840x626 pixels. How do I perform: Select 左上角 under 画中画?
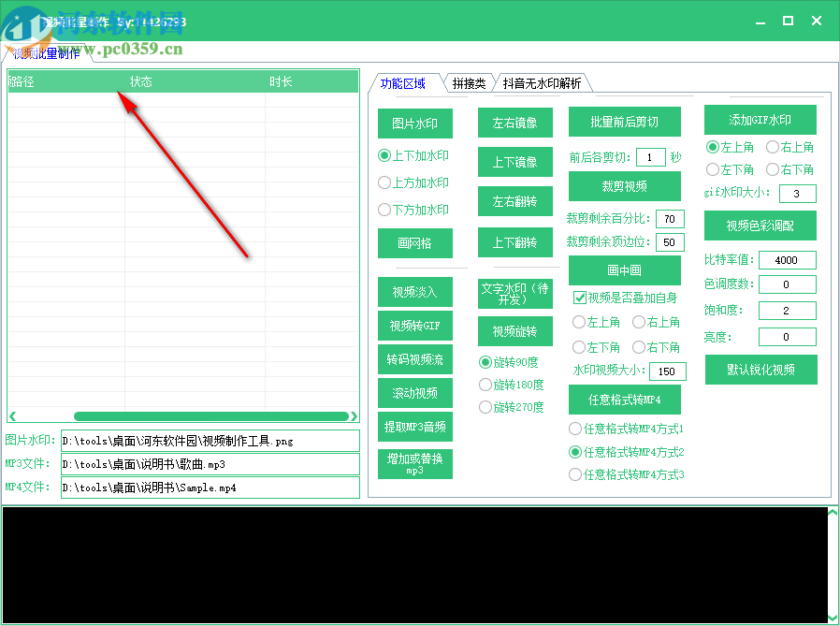(596, 322)
